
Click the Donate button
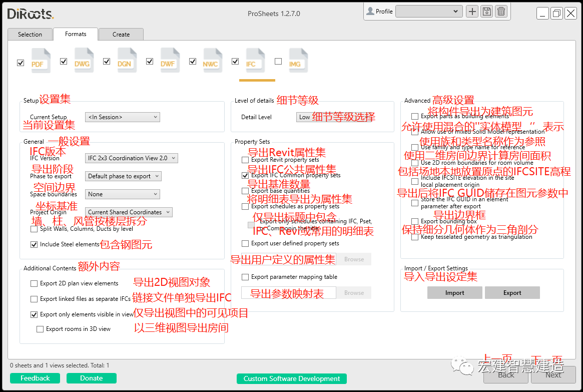pos(92,378)
